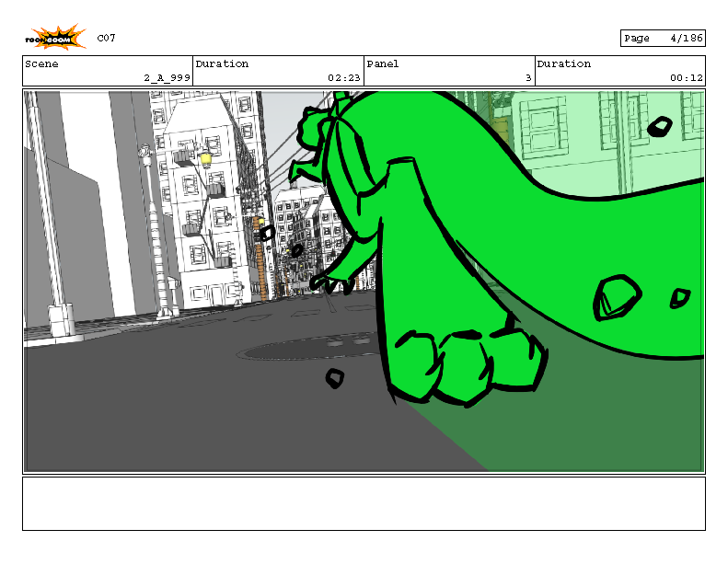This screenshot has width=728, height=564.
Task: Select panel duration value 00:12
Action: [687, 77]
